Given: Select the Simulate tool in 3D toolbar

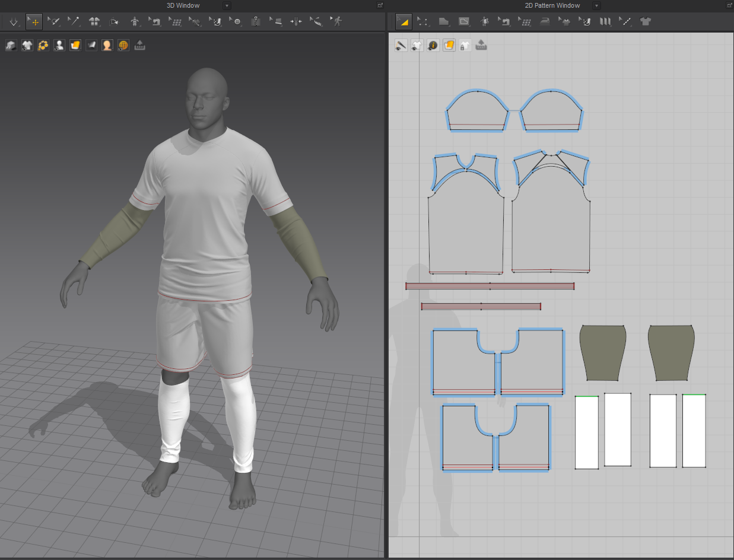Looking at the screenshot, I should [x=14, y=21].
